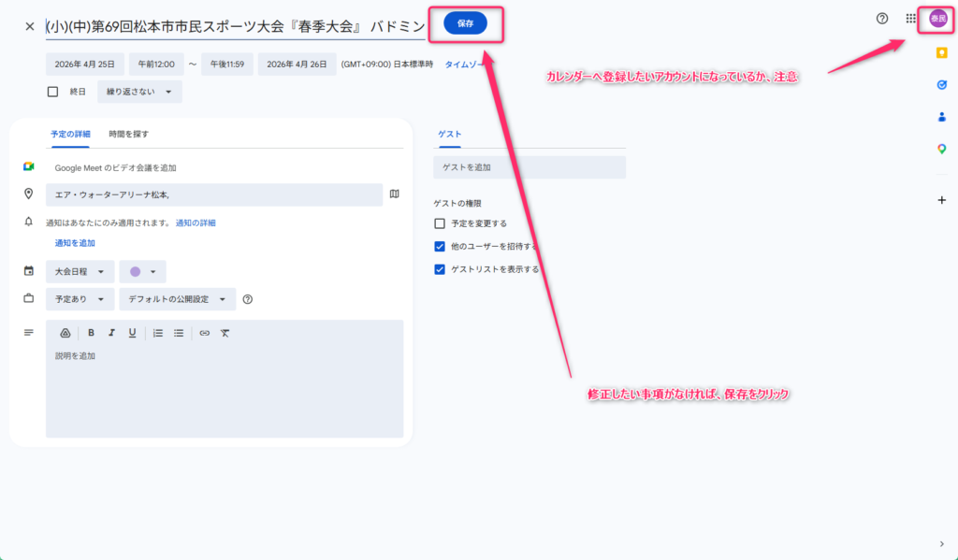Viewport: 958px width, 560px height.
Task: Open the 繰り返さない repeat dropdown
Action: coord(139,92)
